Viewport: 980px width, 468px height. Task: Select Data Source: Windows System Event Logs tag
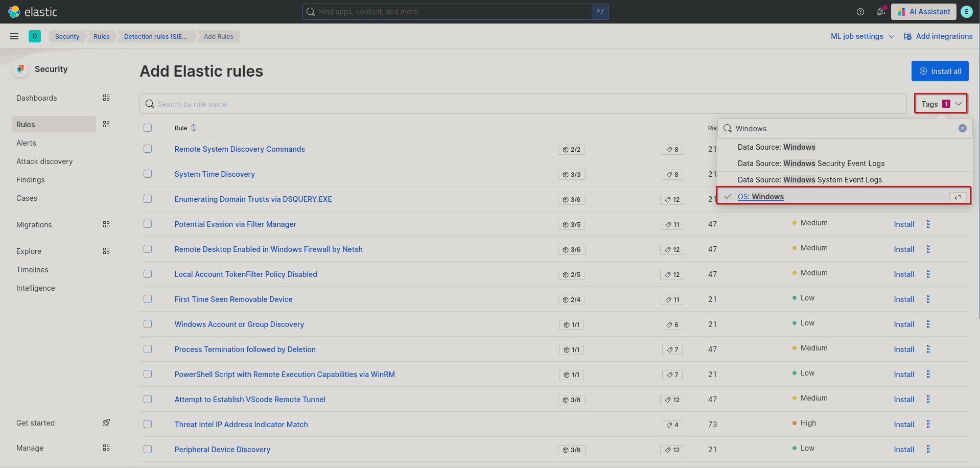pyautogui.click(x=845, y=180)
